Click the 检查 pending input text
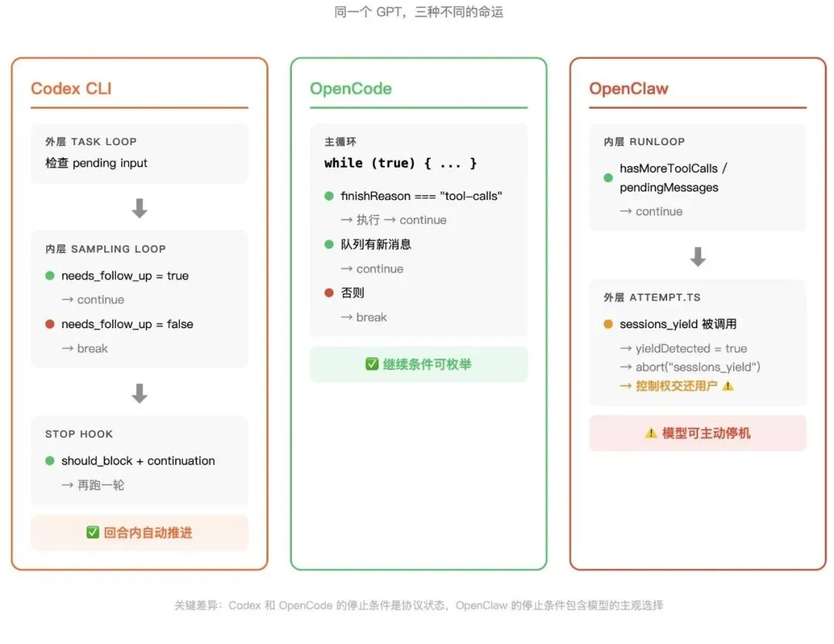 point(97,163)
